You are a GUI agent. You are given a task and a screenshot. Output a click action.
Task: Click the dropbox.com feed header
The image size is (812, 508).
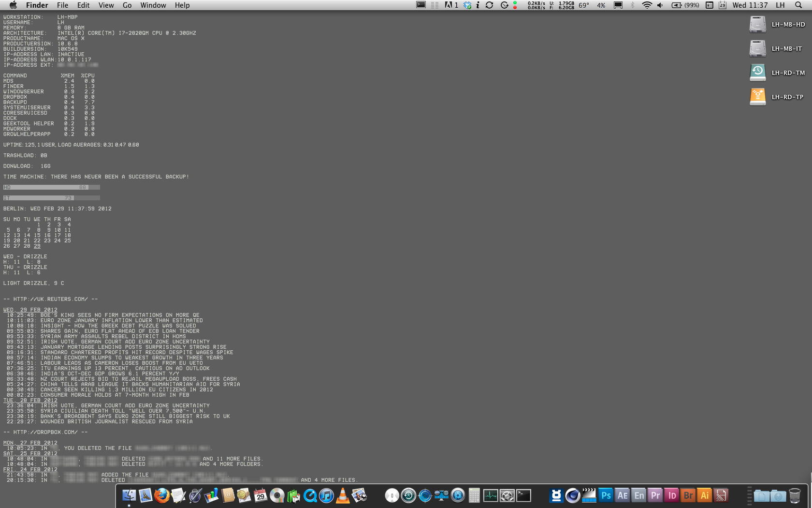click(45, 432)
